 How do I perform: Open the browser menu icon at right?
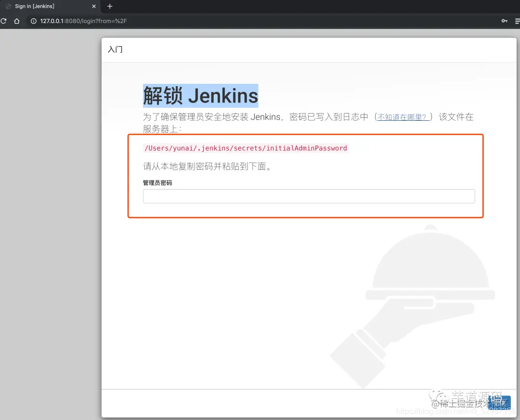point(517,21)
